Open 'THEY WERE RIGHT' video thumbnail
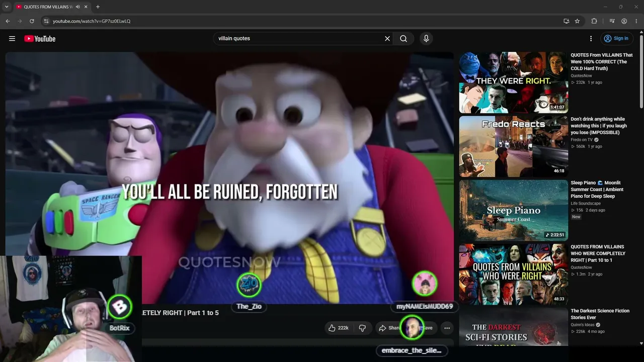 pos(513,82)
